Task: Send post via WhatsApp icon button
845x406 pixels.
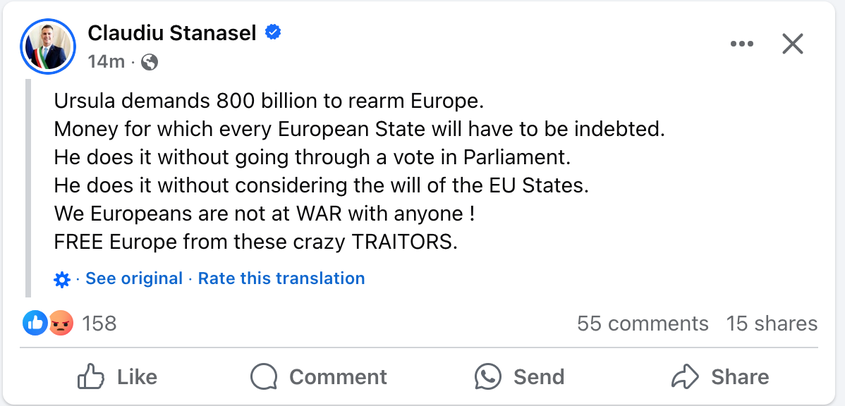Action: pos(519,376)
